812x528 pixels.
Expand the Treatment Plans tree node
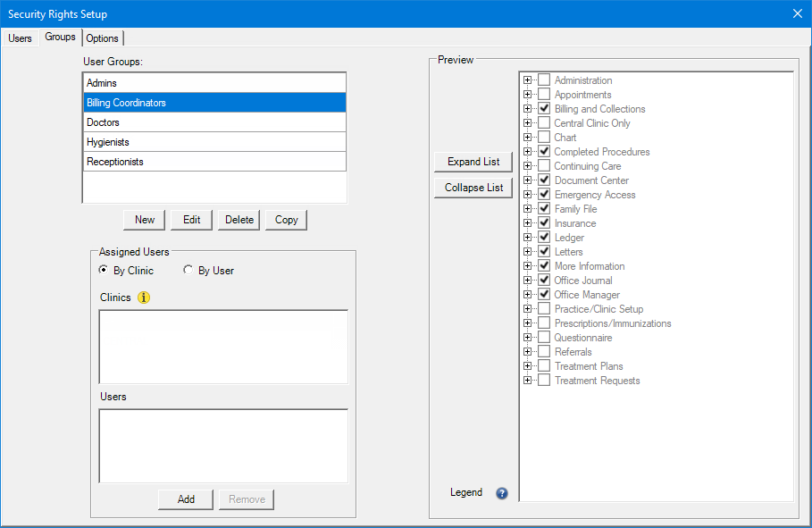[x=527, y=366]
